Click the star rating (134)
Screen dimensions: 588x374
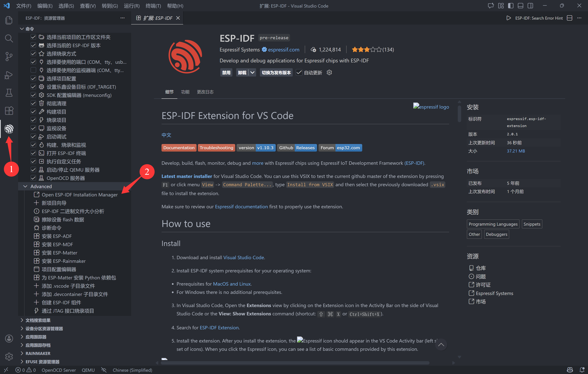pyautogui.click(x=373, y=50)
